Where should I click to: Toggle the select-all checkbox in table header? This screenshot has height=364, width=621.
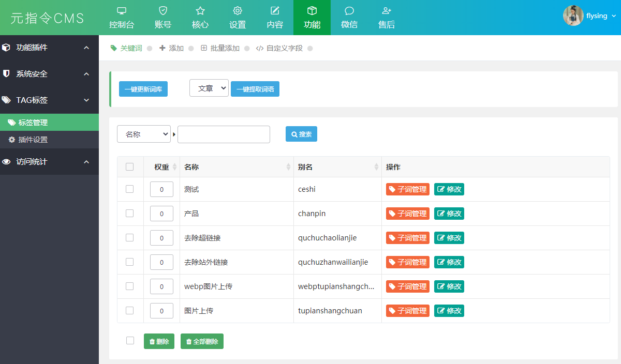click(130, 166)
